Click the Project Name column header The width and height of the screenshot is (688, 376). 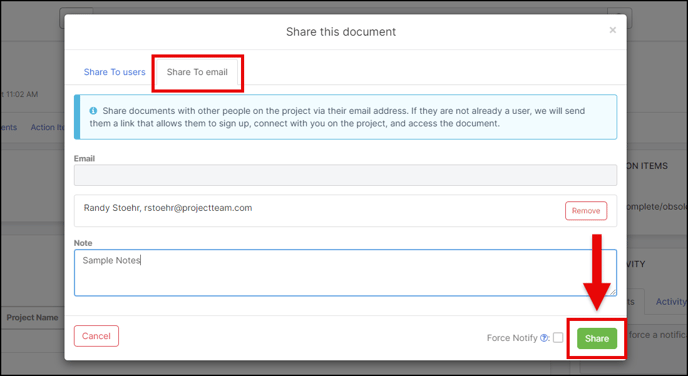coord(32,317)
